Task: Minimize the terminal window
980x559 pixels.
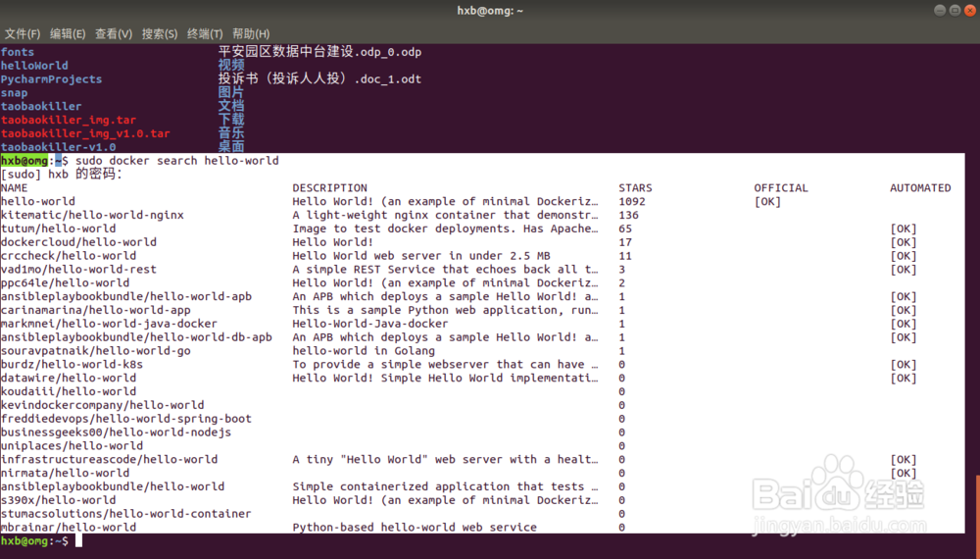Action: click(940, 10)
